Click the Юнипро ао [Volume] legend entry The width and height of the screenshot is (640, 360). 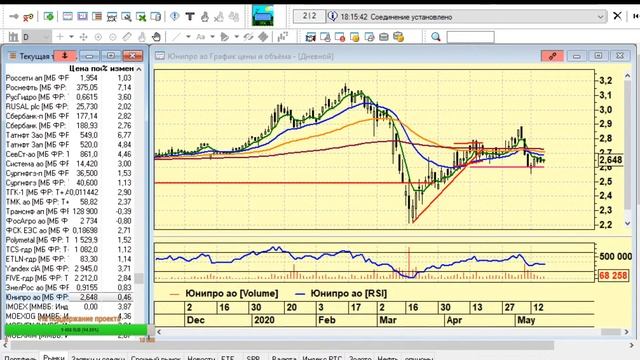point(224,293)
